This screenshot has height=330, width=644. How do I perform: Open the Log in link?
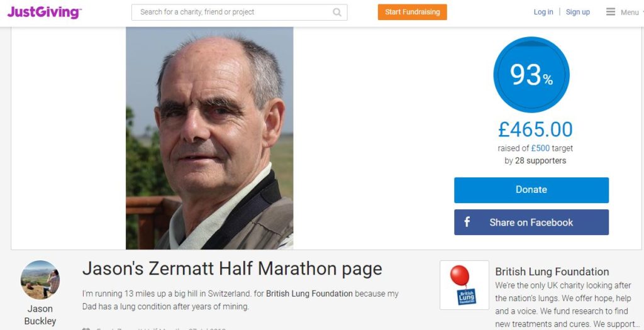pyautogui.click(x=543, y=12)
